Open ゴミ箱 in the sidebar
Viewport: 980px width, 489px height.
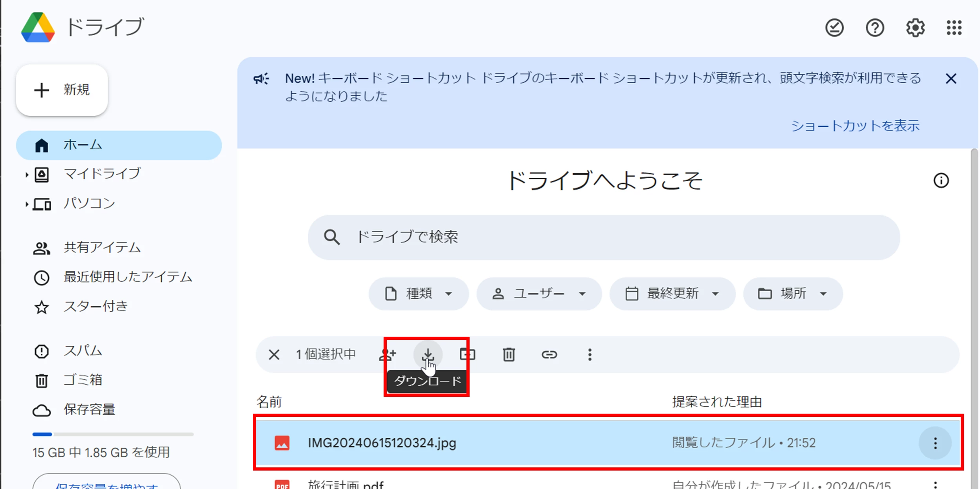coord(82,380)
